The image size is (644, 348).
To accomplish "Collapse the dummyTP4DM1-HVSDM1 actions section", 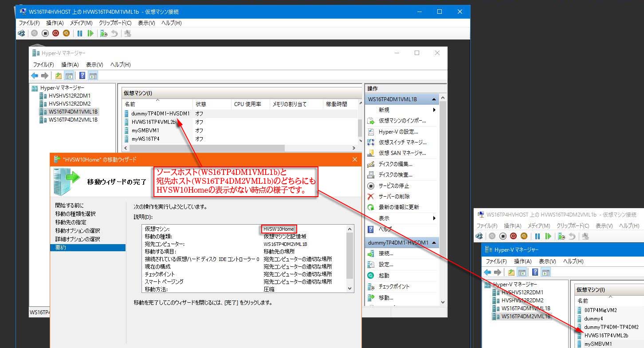I will coord(433,243).
